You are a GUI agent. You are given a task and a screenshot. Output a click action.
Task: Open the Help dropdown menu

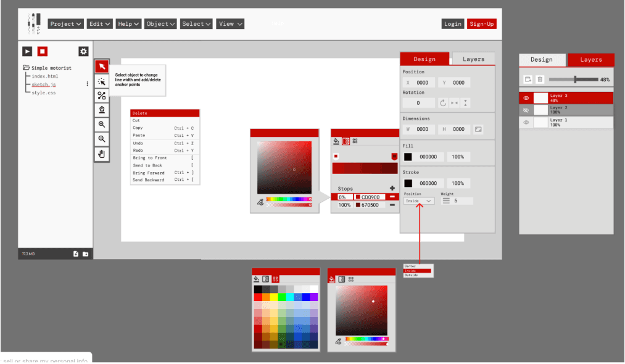tap(128, 24)
